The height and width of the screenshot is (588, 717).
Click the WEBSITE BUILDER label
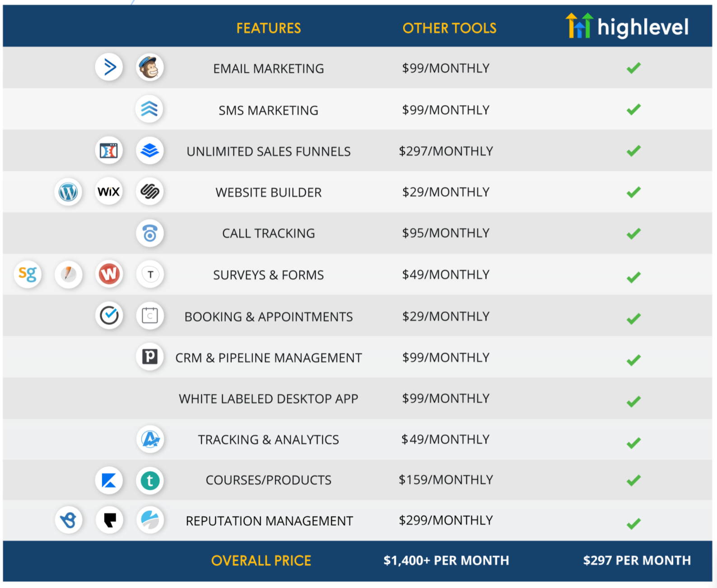(269, 193)
